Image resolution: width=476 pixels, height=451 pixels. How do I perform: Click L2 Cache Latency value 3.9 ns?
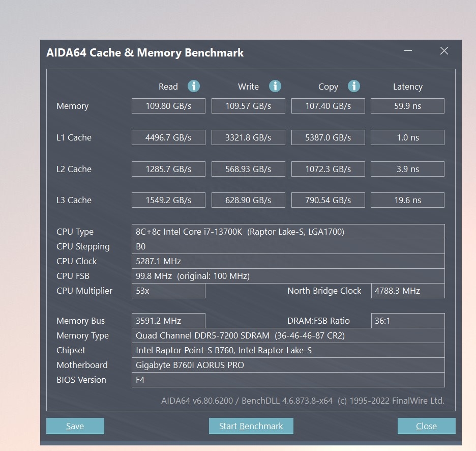click(x=408, y=169)
